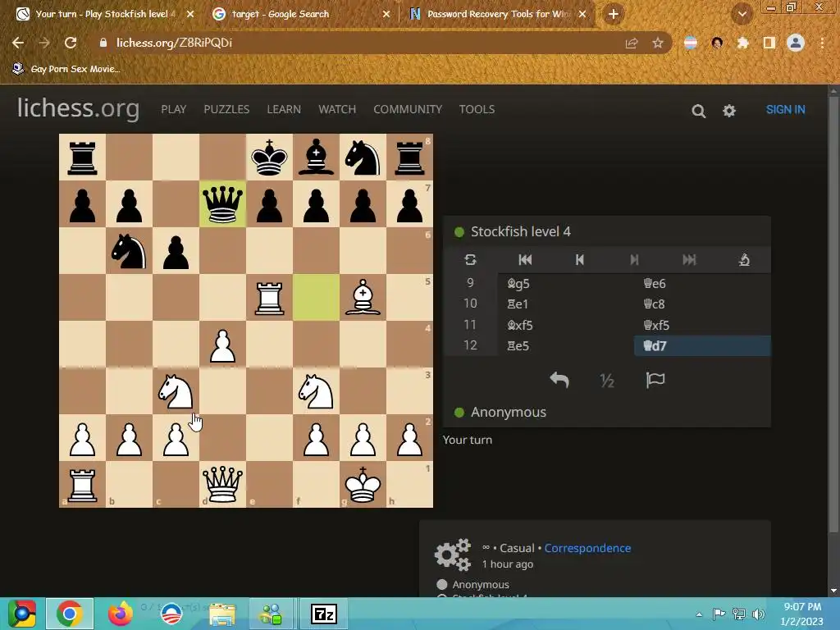
Task: Open the lichess search magnifier icon
Action: pos(698,111)
